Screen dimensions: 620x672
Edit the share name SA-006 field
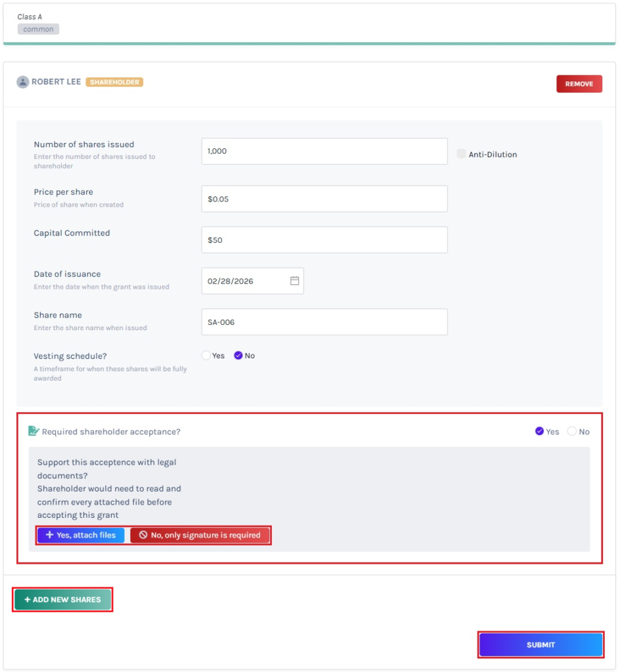[x=324, y=322]
